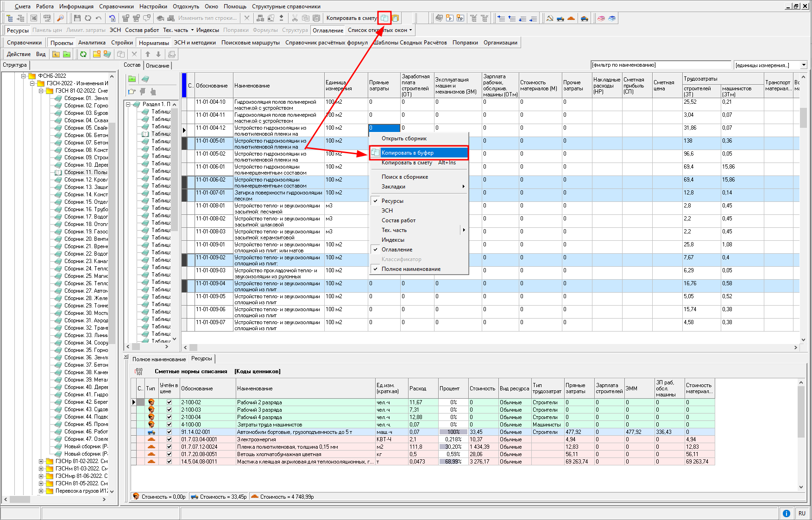The image size is (812, 520).
Task: Click the magnifier search icon in toolbar
Action: coord(60,19)
